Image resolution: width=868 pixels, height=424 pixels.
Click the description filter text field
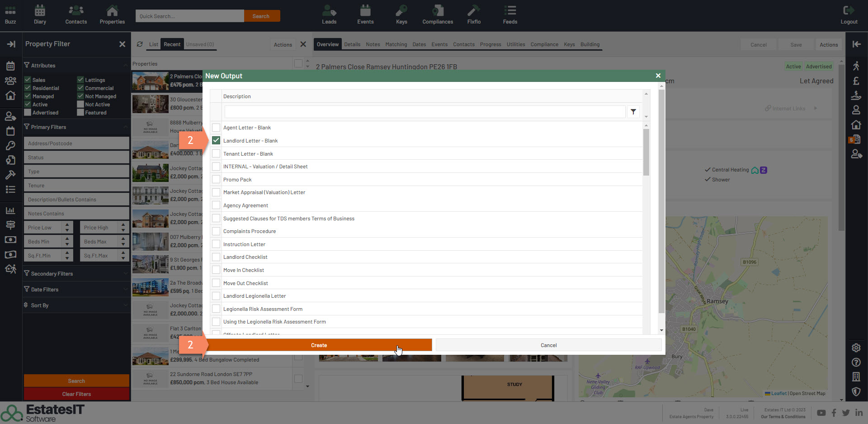[x=425, y=112]
